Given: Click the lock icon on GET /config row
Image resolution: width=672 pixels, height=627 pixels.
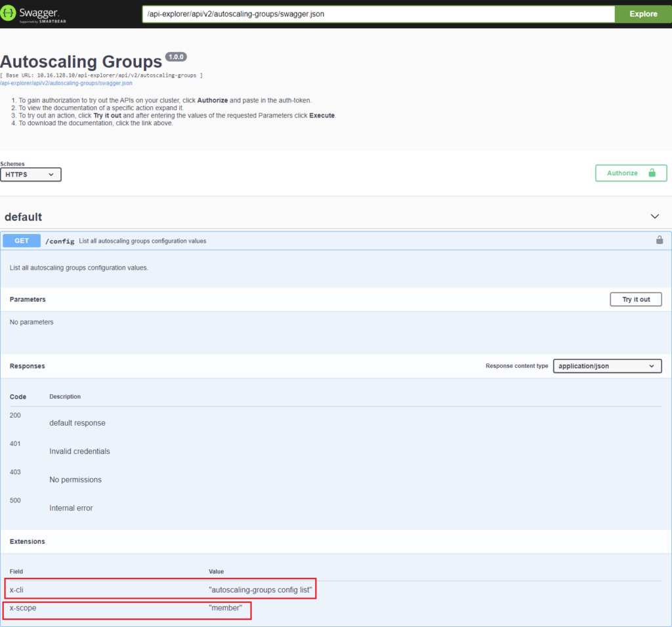Looking at the screenshot, I should click(659, 240).
